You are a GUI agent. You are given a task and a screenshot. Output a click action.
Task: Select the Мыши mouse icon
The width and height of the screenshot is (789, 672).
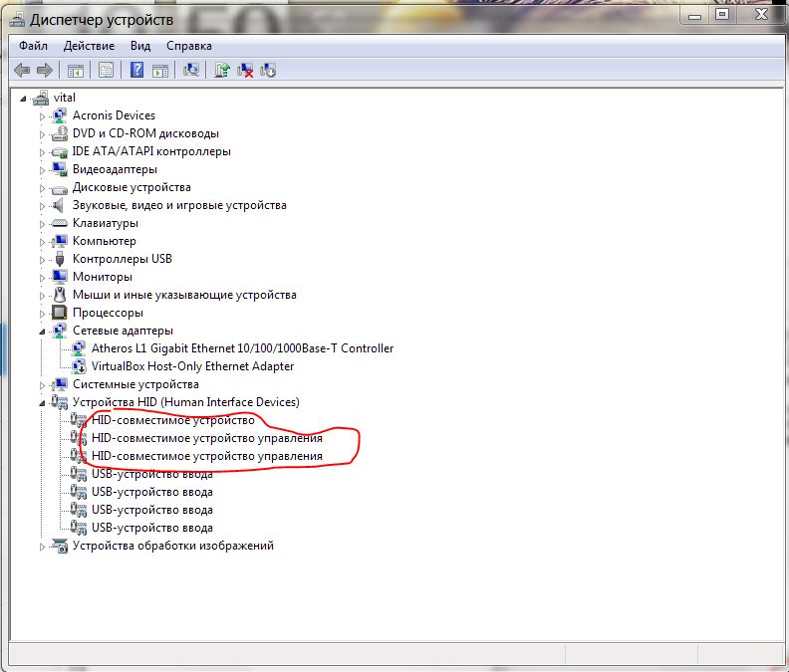60,295
